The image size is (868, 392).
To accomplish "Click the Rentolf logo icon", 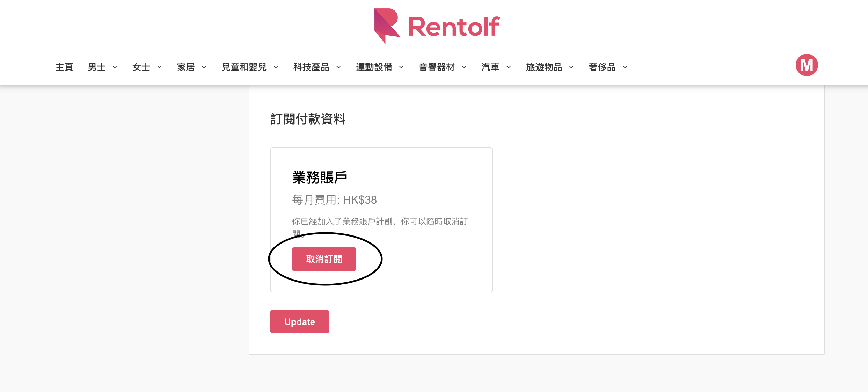I will pyautogui.click(x=387, y=26).
